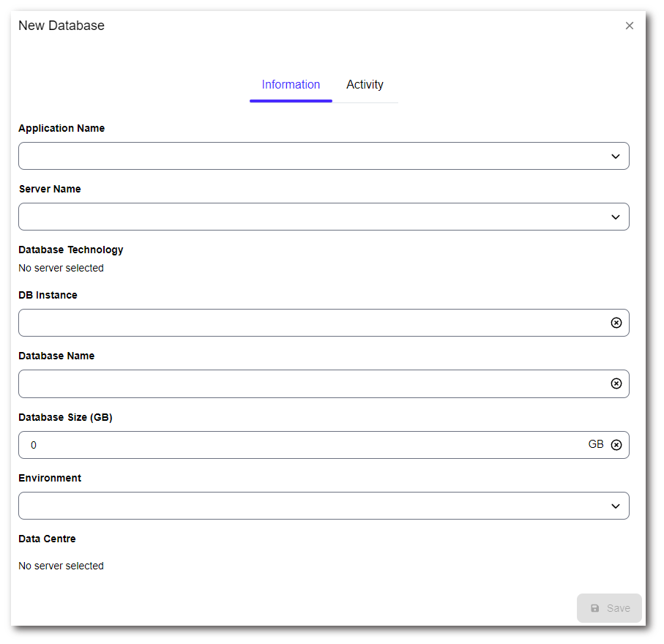The width and height of the screenshot is (664, 644).
Task: Open the Server Name dropdown
Action: coord(616,217)
